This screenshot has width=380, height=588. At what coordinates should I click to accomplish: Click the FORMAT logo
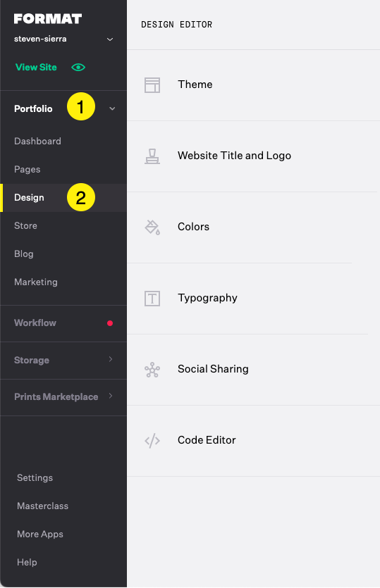coord(48,19)
